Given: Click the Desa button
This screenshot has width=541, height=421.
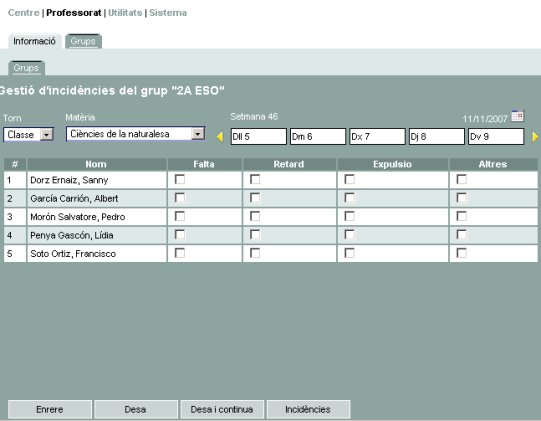Looking at the screenshot, I should coord(136,410).
